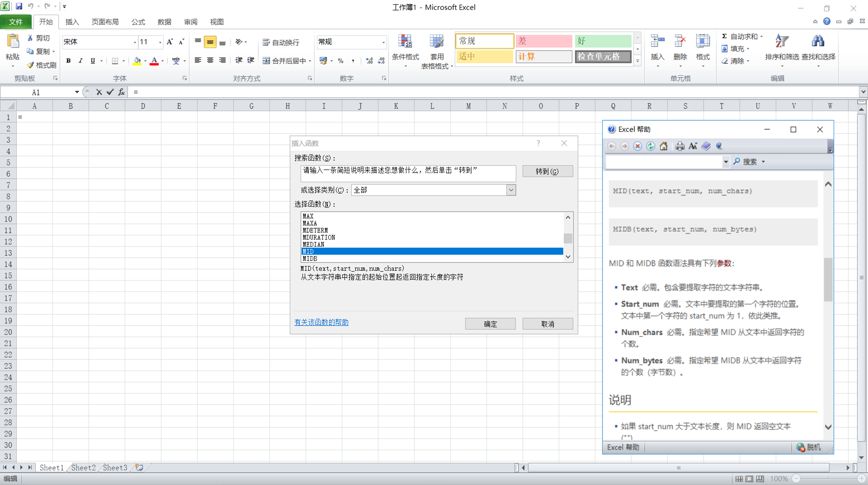Click the Home icon in Excel Help window

[664, 146]
